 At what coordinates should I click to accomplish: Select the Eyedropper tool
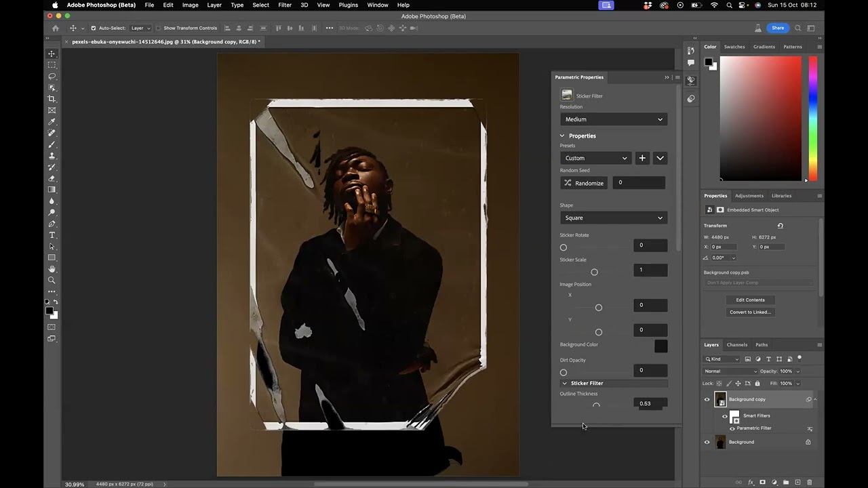[x=52, y=122]
